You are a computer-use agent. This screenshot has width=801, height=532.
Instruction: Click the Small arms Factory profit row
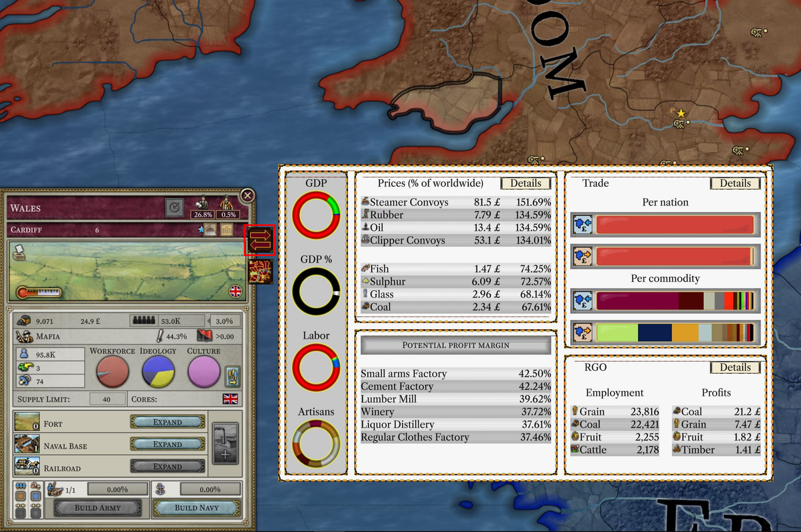point(456,374)
